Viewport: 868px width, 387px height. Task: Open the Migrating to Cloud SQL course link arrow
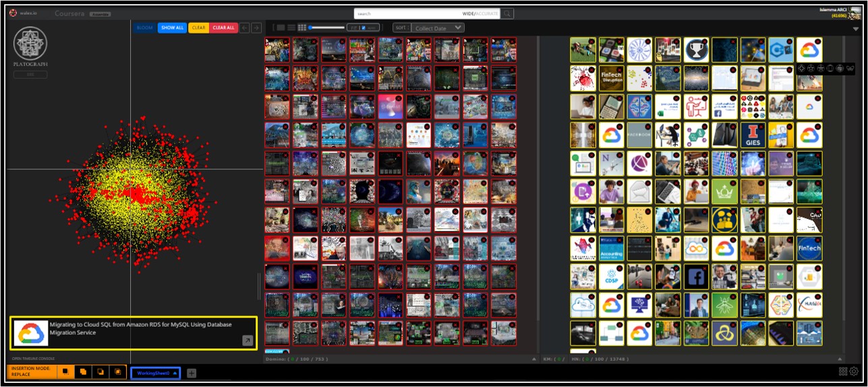pos(248,341)
